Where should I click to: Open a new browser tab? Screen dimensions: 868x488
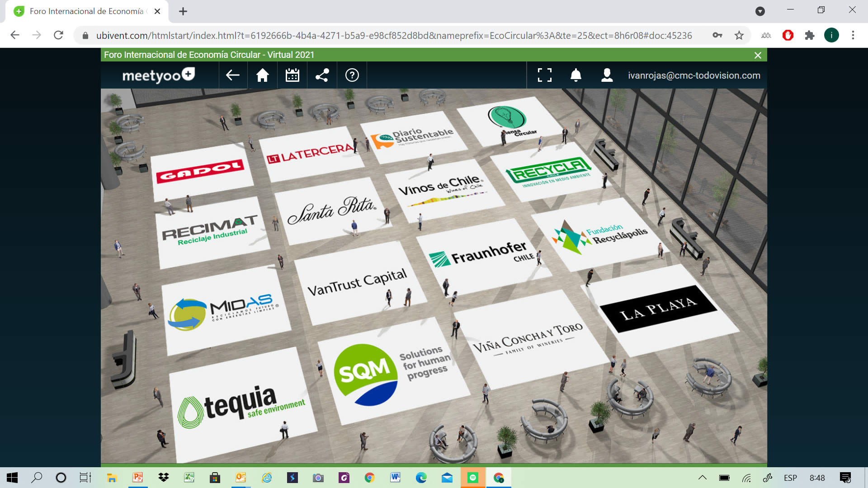coord(183,11)
